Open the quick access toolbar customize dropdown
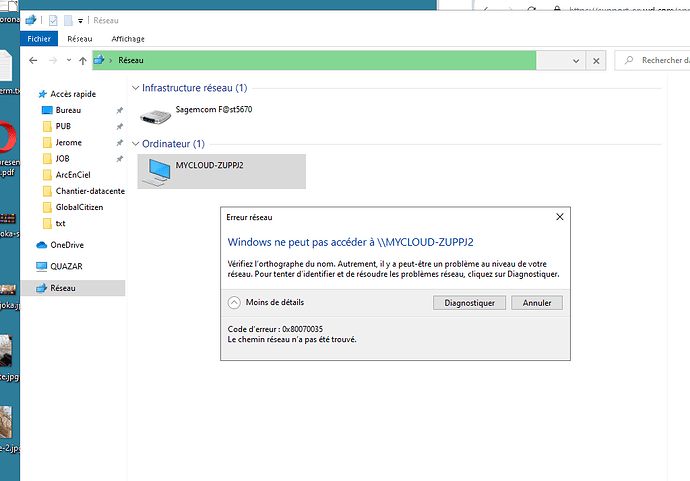The image size is (690, 481). click(x=80, y=21)
